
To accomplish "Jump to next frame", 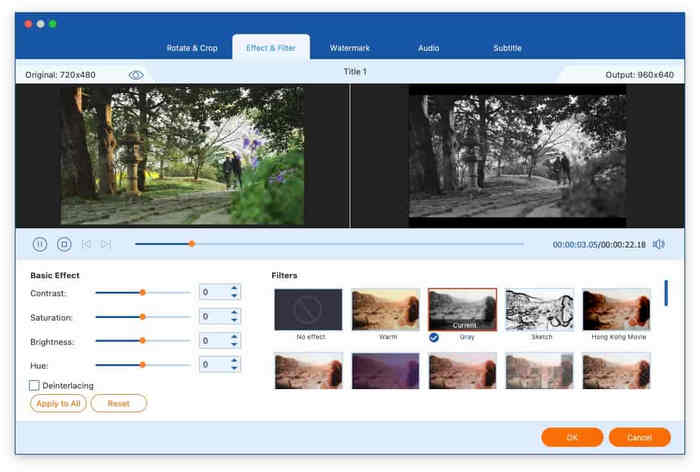I will click(106, 244).
